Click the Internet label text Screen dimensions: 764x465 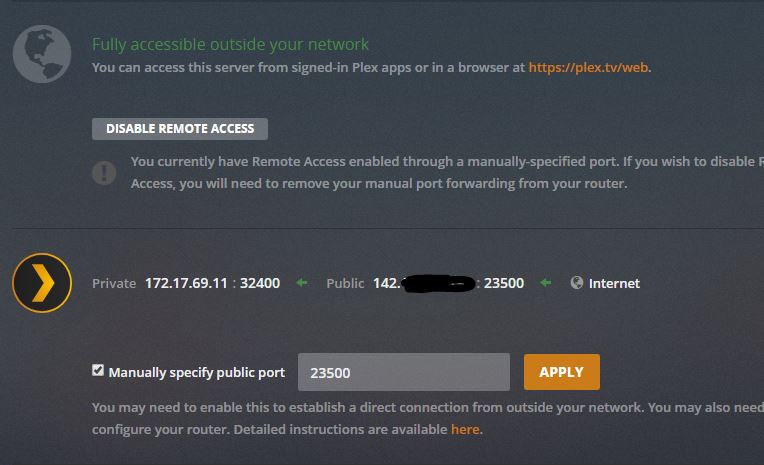pos(614,283)
